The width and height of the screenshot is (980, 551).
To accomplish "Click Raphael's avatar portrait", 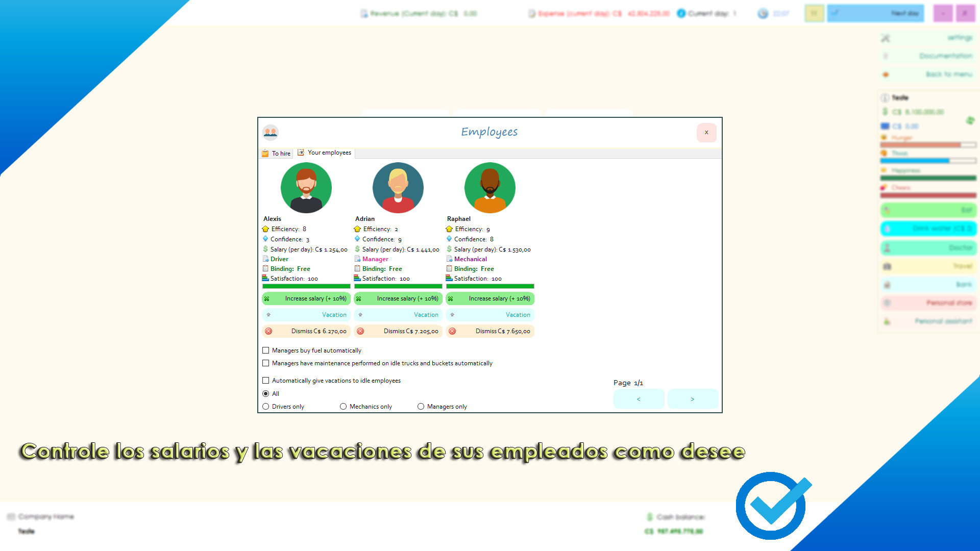I will tap(490, 188).
